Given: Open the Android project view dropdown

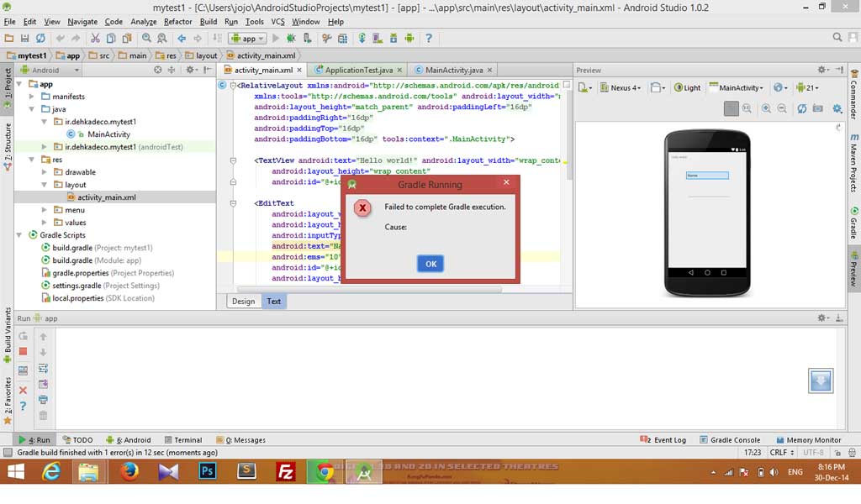Looking at the screenshot, I should click(x=50, y=70).
